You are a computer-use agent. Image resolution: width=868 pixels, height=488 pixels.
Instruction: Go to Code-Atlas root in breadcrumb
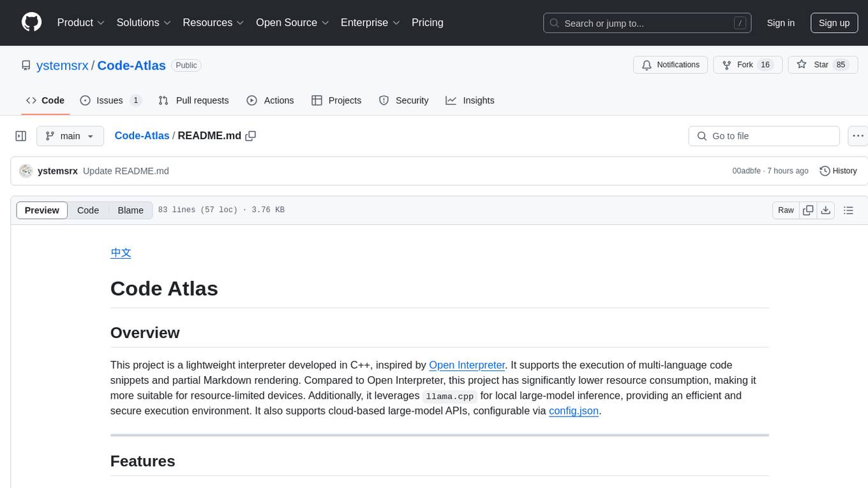(x=142, y=136)
